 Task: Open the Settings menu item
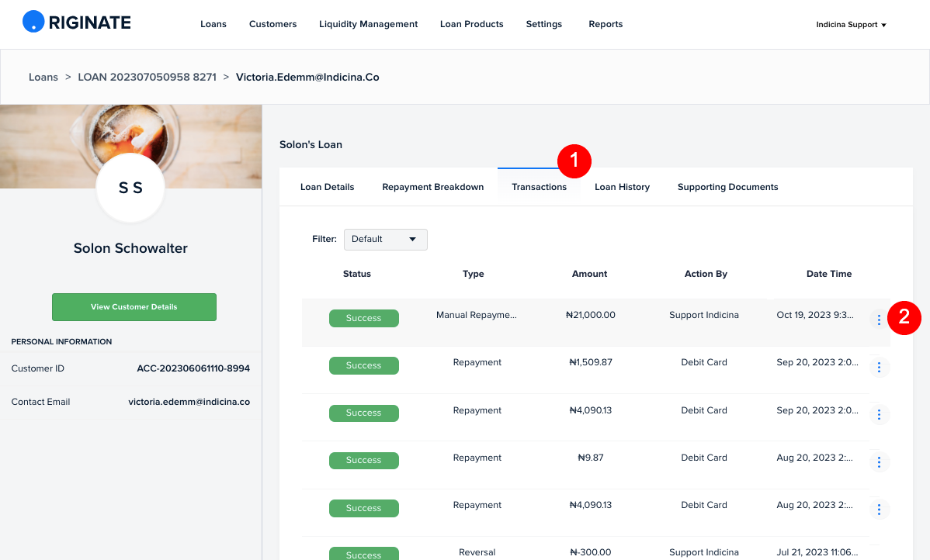pos(544,24)
